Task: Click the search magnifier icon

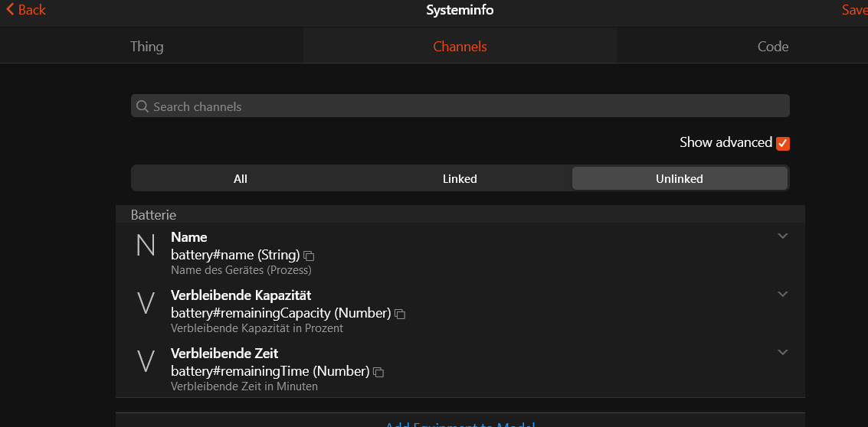Action: click(x=142, y=106)
